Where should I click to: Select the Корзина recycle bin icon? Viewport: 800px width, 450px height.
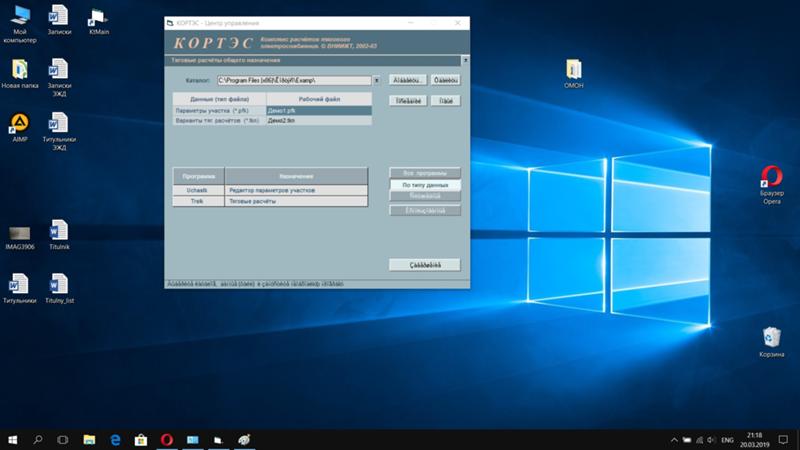(x=771, y=342)
